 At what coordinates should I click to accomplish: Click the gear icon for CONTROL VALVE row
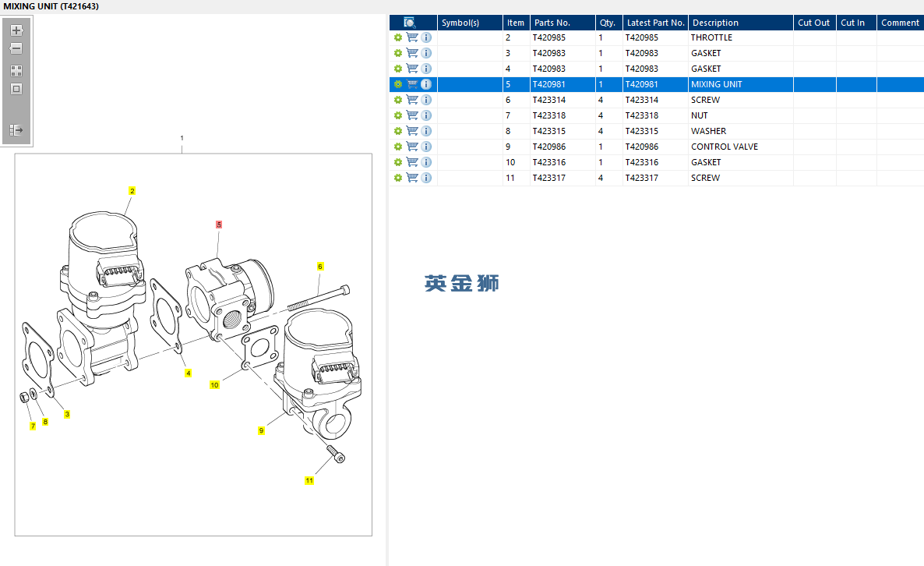click(x=398, y=147)
